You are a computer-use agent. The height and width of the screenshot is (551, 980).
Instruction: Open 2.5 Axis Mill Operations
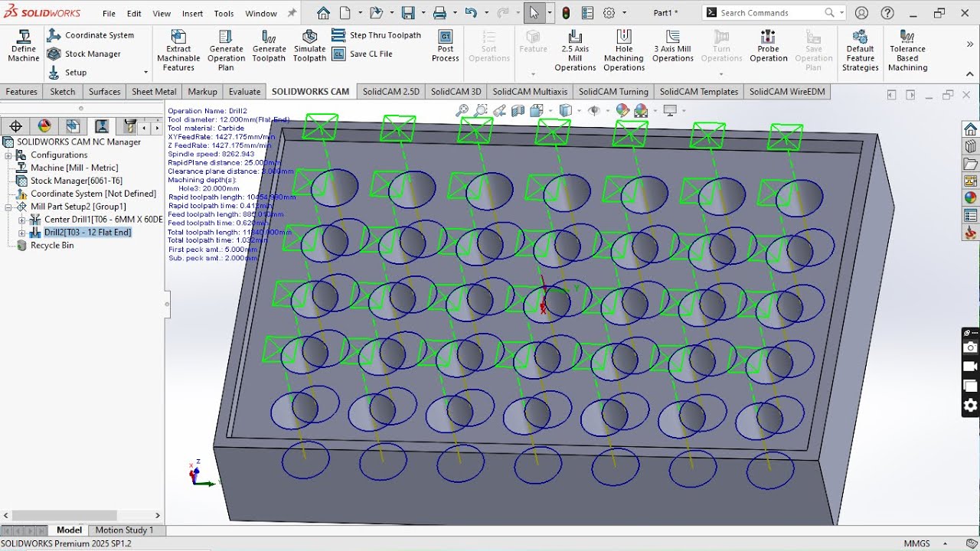(575, 51)
